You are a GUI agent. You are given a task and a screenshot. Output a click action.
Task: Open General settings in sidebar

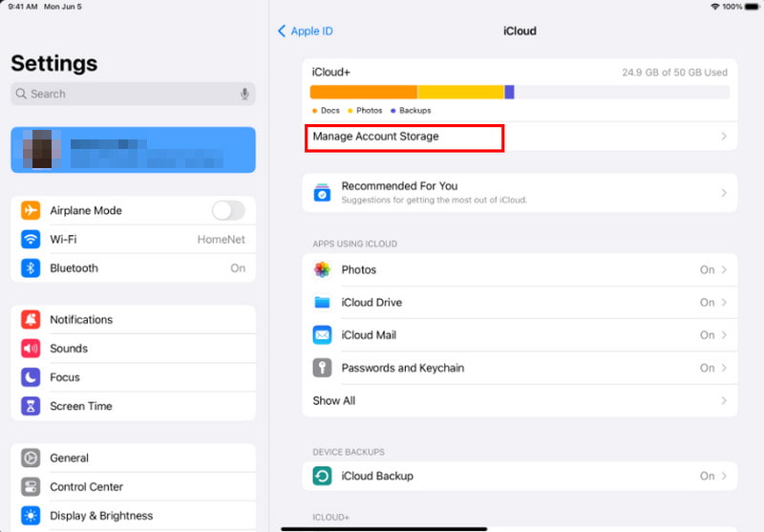[x=133, y=458]
